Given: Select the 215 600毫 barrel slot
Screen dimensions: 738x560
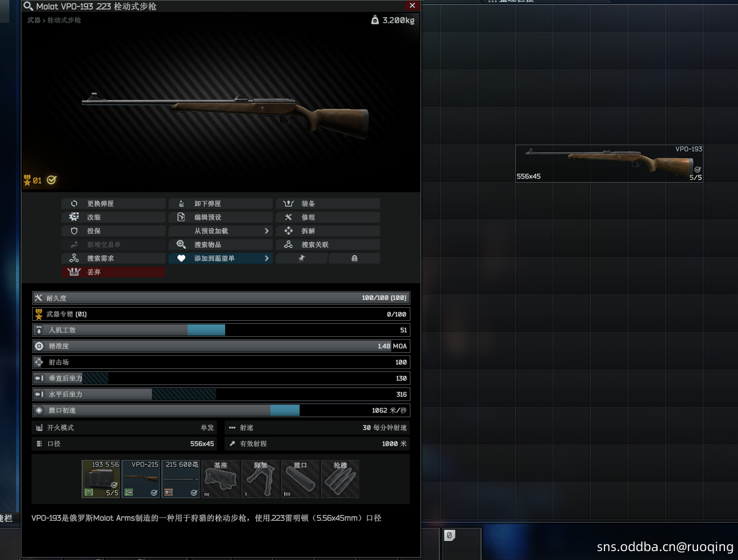Looking at the screenshot, I should click(x=180, y=478).
